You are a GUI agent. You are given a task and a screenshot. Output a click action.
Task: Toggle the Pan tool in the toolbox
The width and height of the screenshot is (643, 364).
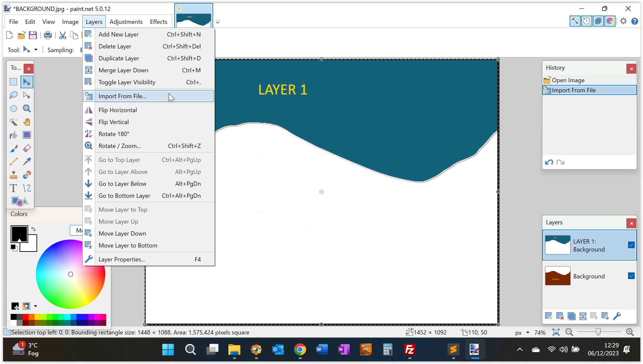[x=27, y=122]
